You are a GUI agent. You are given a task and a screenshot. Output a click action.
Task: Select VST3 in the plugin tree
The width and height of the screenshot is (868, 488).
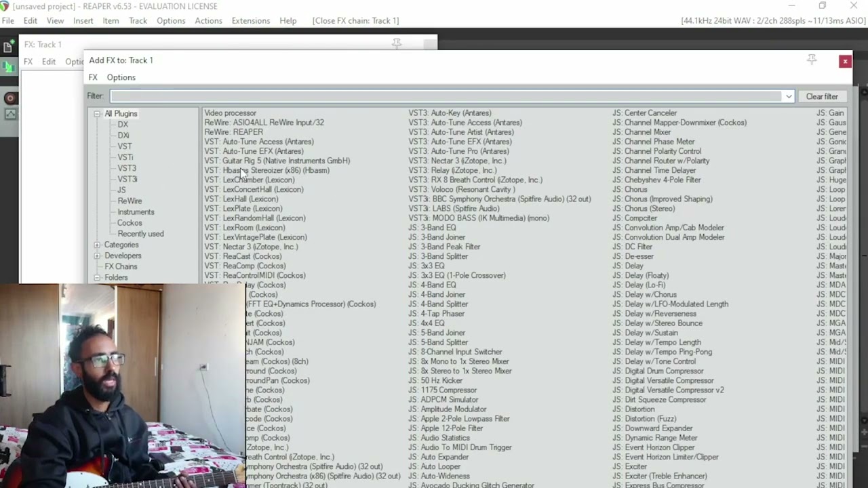[x=127, y=168]
